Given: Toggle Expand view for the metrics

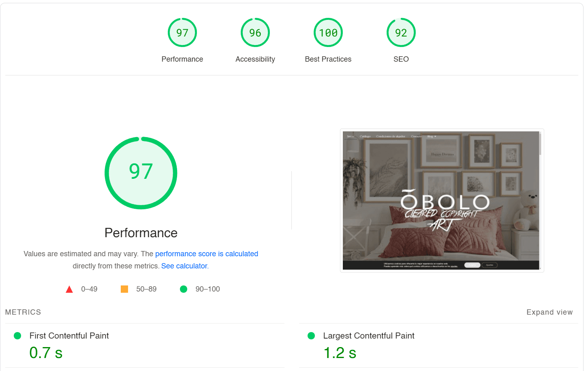Looking at the screenshot, I should point(549,312).
